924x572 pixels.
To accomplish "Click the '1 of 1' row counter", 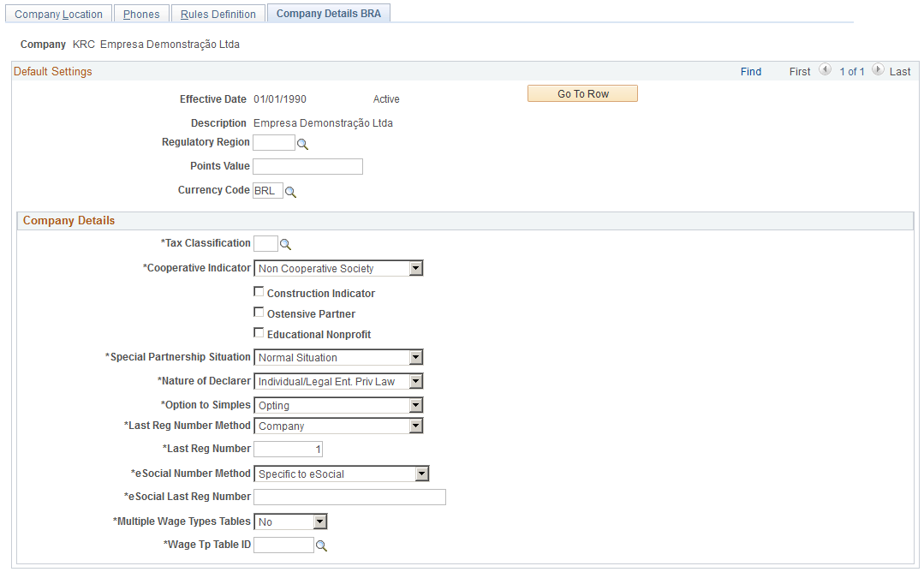I will click(x=851, y=71).
